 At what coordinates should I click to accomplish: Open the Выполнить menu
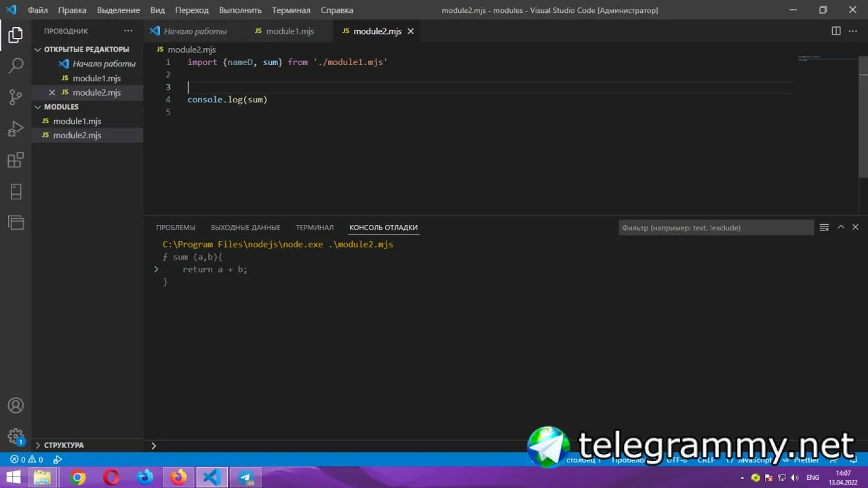pyautogui.click(x=240, y=10)
